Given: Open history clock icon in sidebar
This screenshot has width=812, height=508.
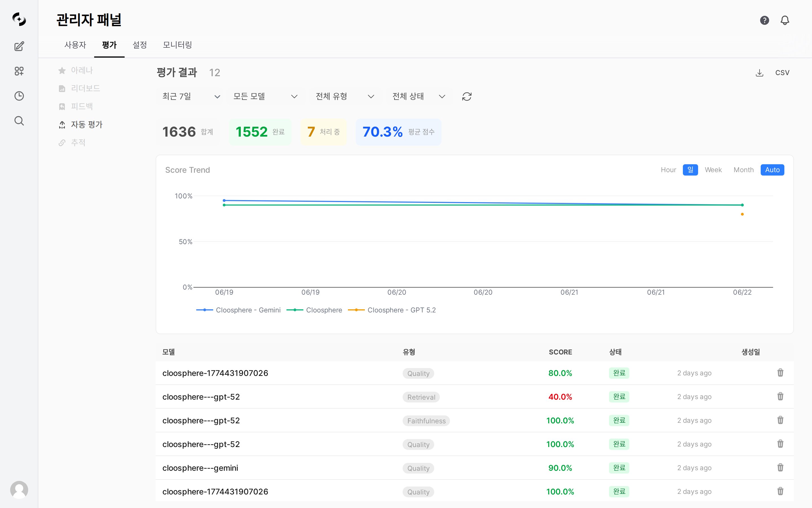Looking at the screenshot, I should point(19,96).
